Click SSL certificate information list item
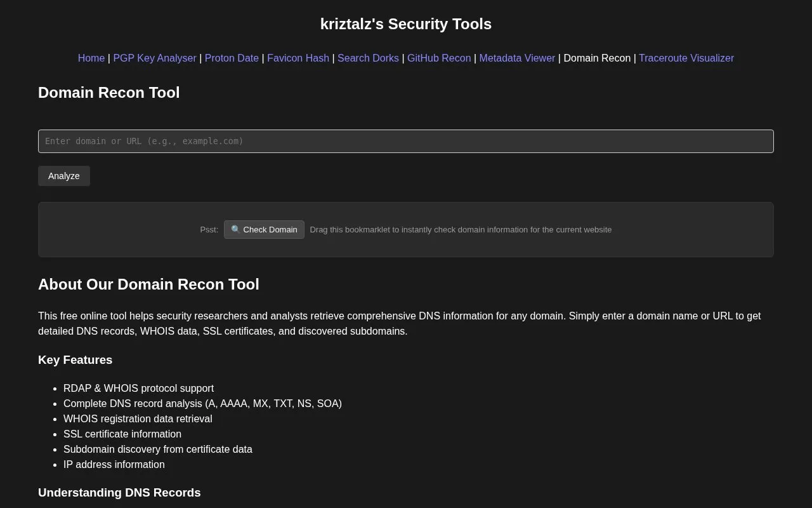Viewport: 812px width, 508px height. tap(122, 434)
